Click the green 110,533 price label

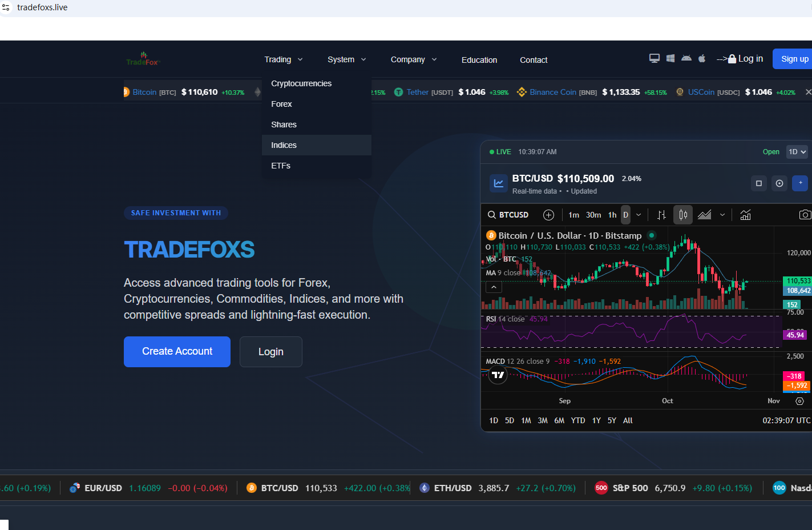coord(798,280)
